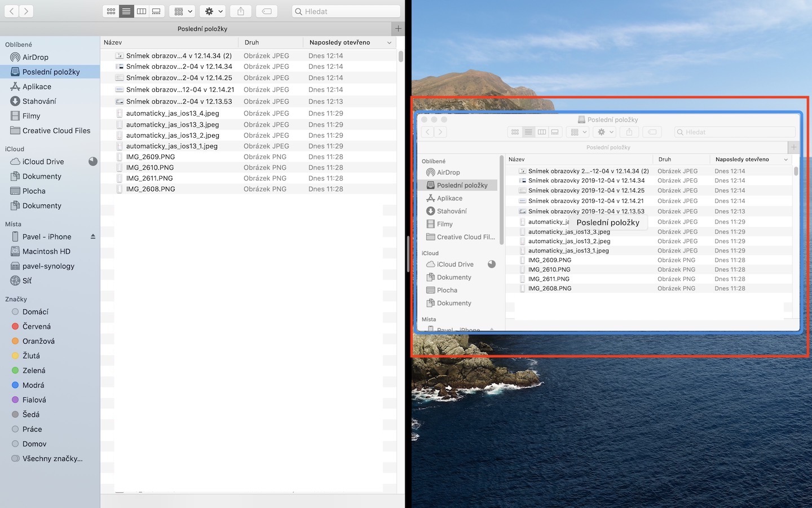Eject Pavel - iPhone with the eject icon
The width and height of the screenshot is (812, 508).
(93, 237)
